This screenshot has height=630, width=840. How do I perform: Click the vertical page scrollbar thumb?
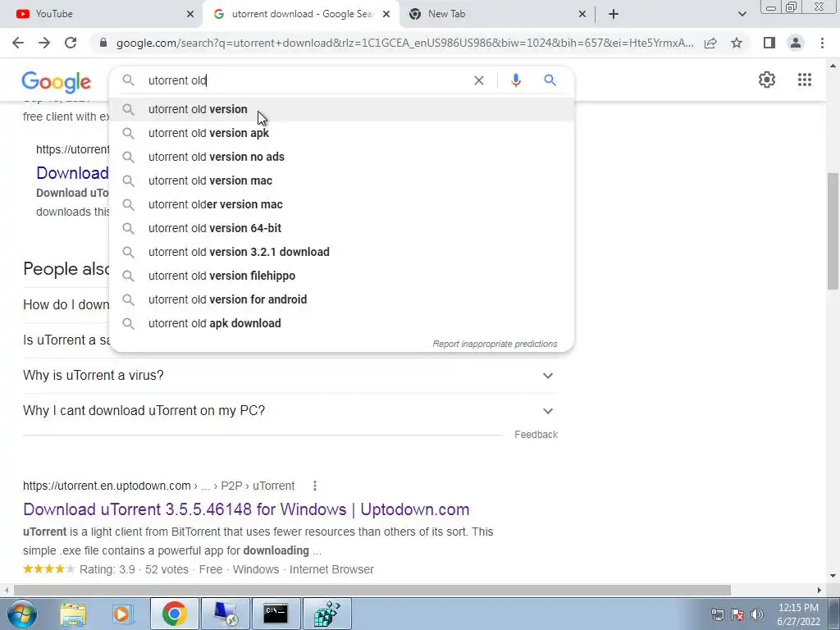point(832,231)
